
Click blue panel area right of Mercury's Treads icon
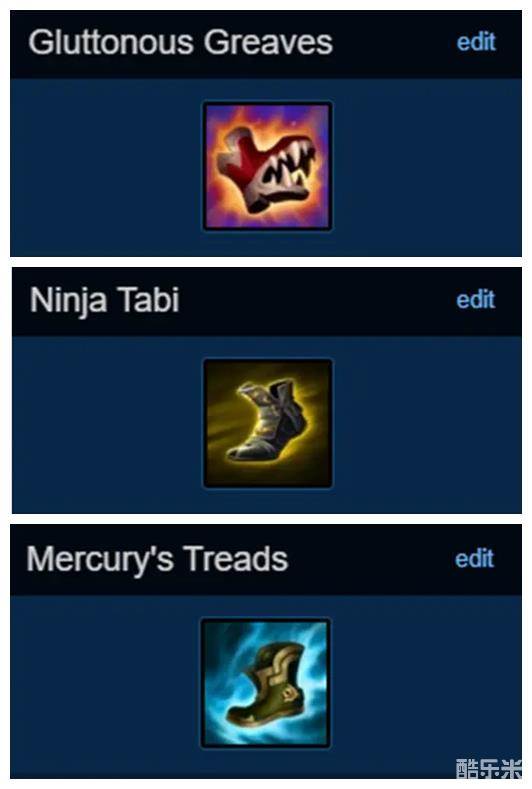[x=426, y=683]
